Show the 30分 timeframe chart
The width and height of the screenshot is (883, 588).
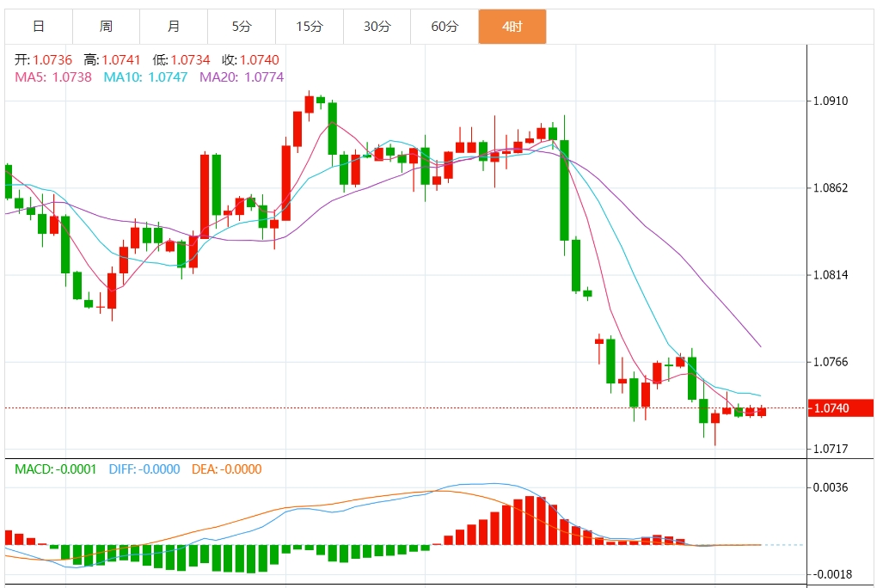tap(377, 27)
